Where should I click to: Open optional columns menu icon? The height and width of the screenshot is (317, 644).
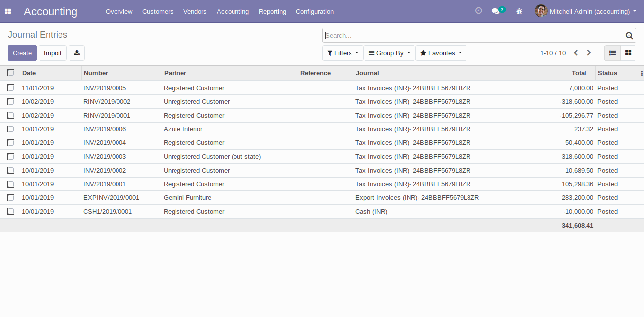642,73
